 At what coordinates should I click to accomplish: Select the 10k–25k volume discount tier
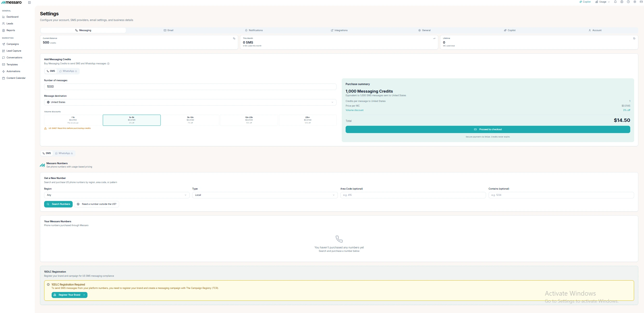point(249,120)
